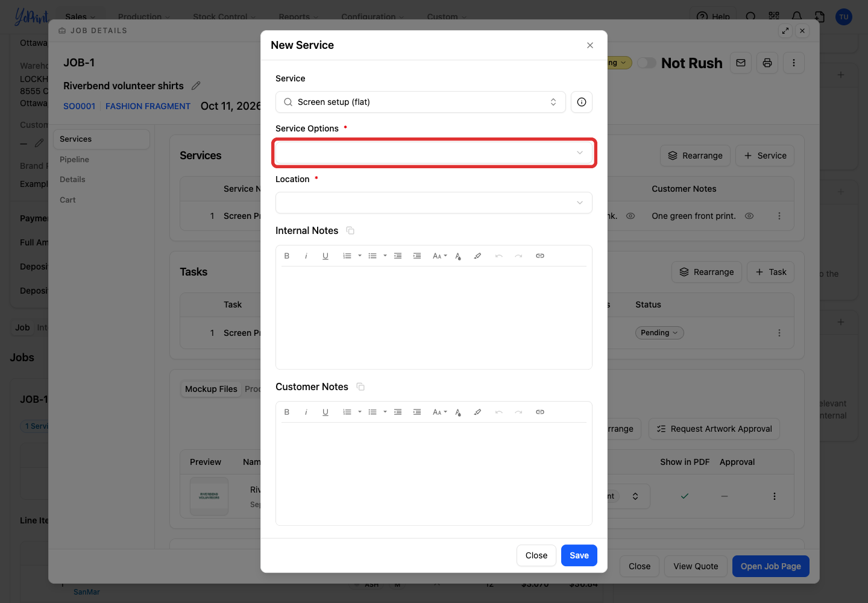Select Services in Job Details sidebar
The width and height of the screenshot is (868, 603).
pyautogui.click(x=101, y=139)
